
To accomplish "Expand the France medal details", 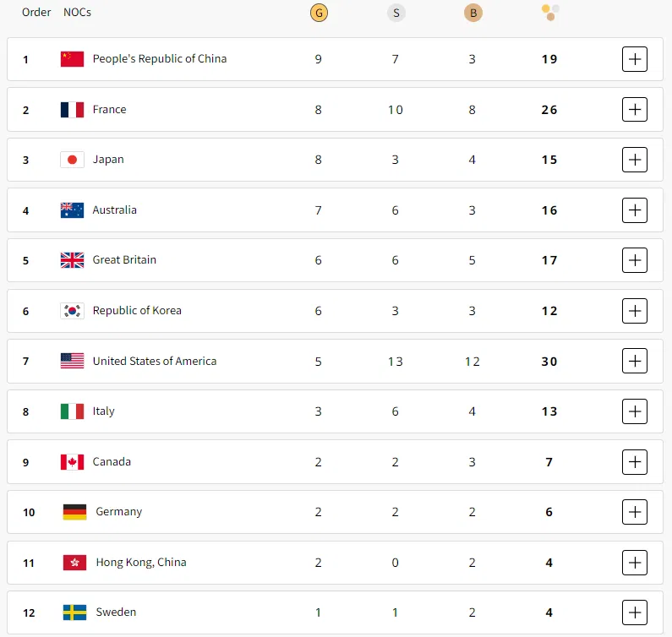I will 634,110.
